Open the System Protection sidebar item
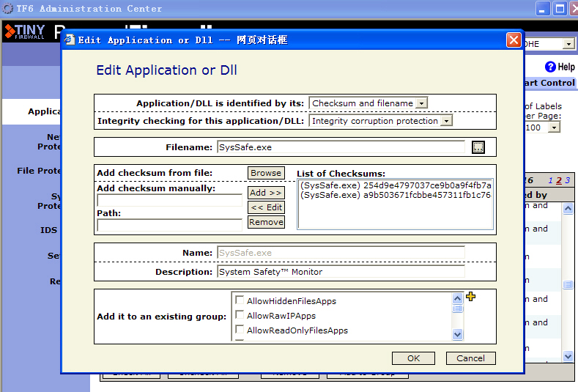Image resolution: width=578 pixels, height=392 pixels. pyautogui.click(x=48, y=201)
